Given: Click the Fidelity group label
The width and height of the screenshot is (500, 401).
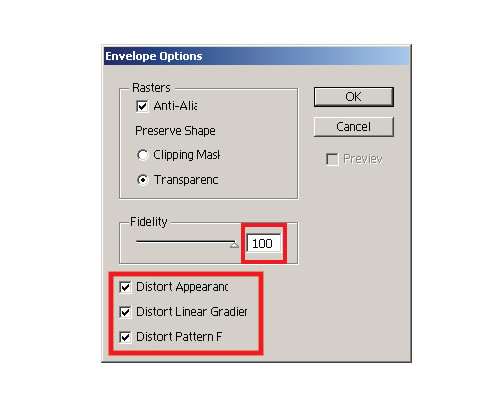Looking at the screenshot, I should click(149, 222).
